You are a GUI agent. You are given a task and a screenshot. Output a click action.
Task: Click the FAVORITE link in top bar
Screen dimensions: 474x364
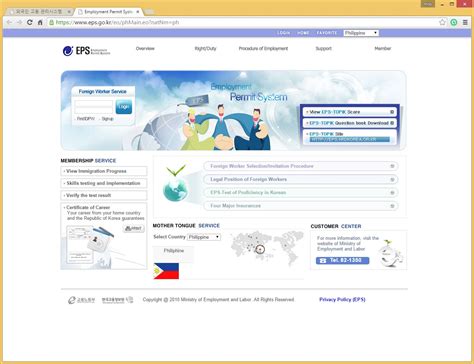tap(327, 33)
